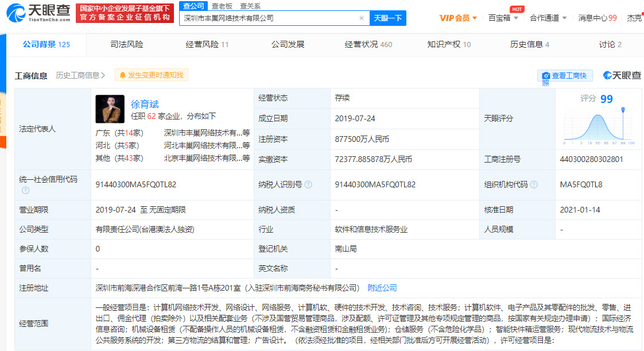644x351 pixels.
Task: Click the help icon under 统一社会信用代码
Action: tap(25, 190)
